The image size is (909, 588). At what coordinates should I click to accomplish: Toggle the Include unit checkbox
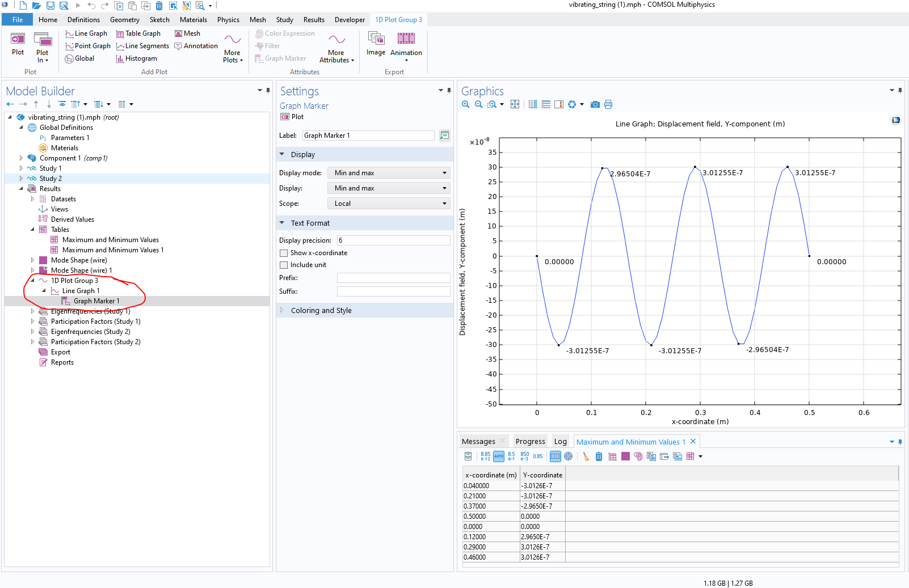click(284, 265)
